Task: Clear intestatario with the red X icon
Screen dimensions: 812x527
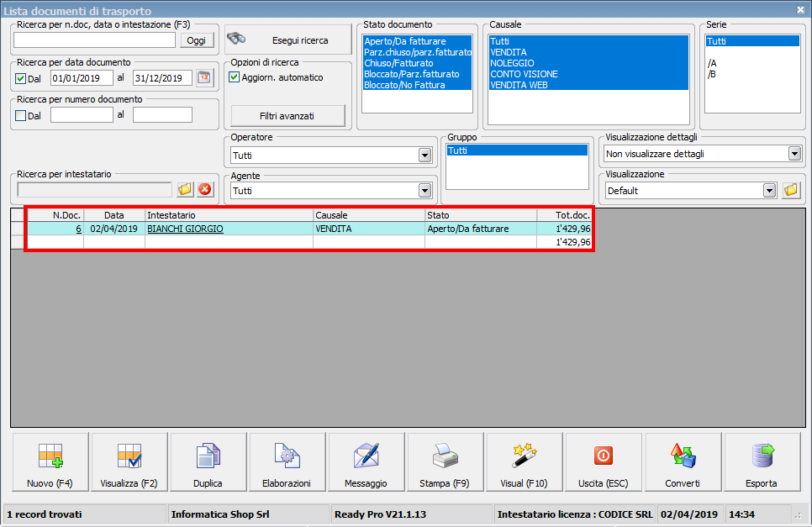Action: tap(205, 189)
